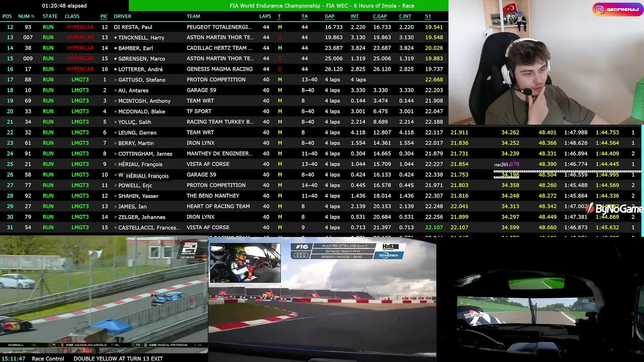Sort by the INT column header

coord(355,17)
